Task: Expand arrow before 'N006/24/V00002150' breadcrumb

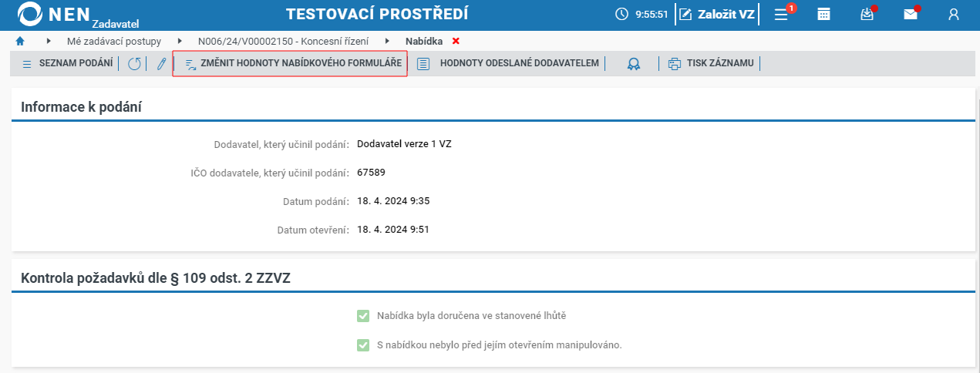Action: click(180, 41)
